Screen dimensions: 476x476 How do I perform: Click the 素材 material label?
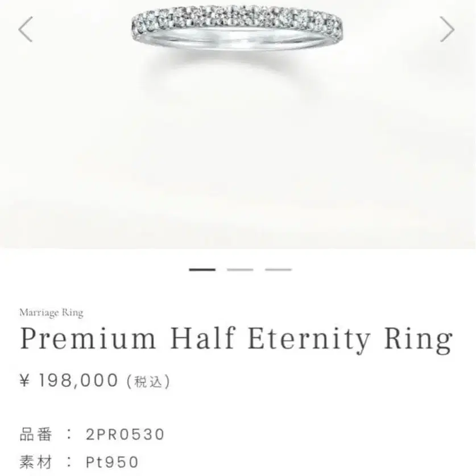pyautogui.click(x=36, y=462)
